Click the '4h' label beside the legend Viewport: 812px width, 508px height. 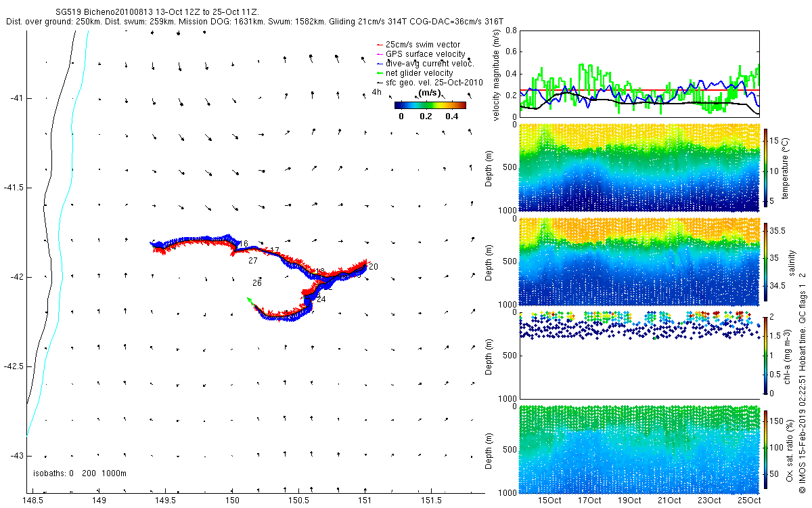[x=377, y=91]
